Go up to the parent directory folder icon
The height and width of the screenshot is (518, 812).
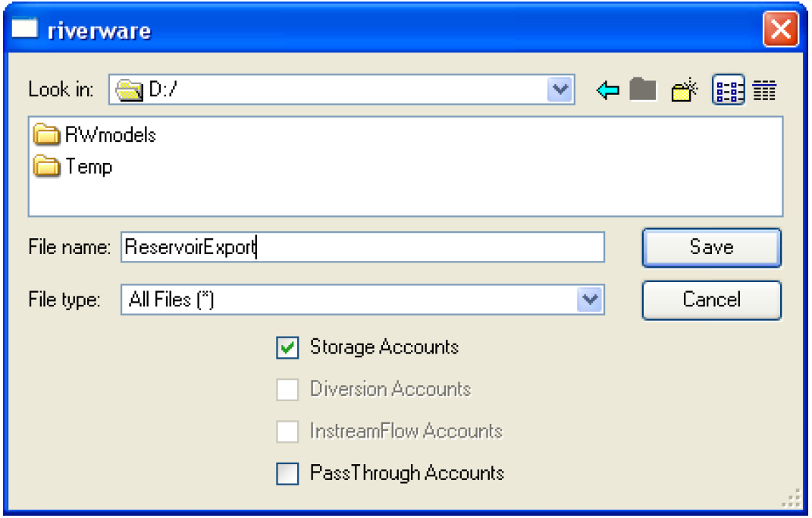[642, 90]
